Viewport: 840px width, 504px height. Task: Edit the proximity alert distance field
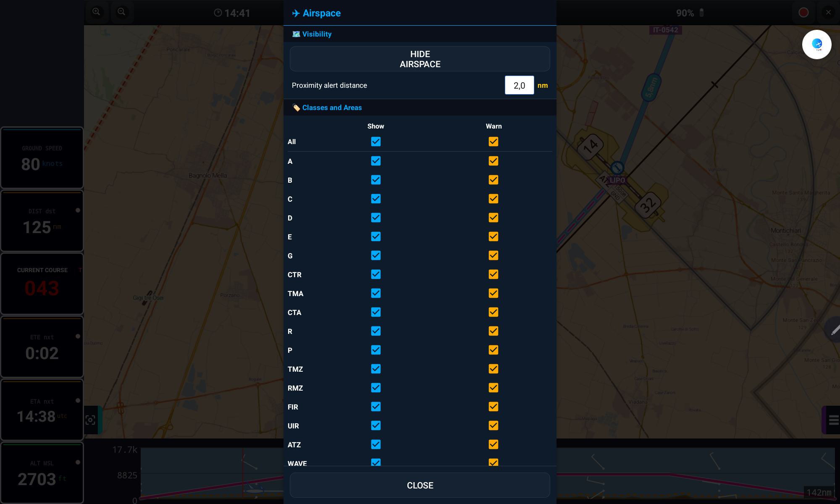(x=519, y=85)
